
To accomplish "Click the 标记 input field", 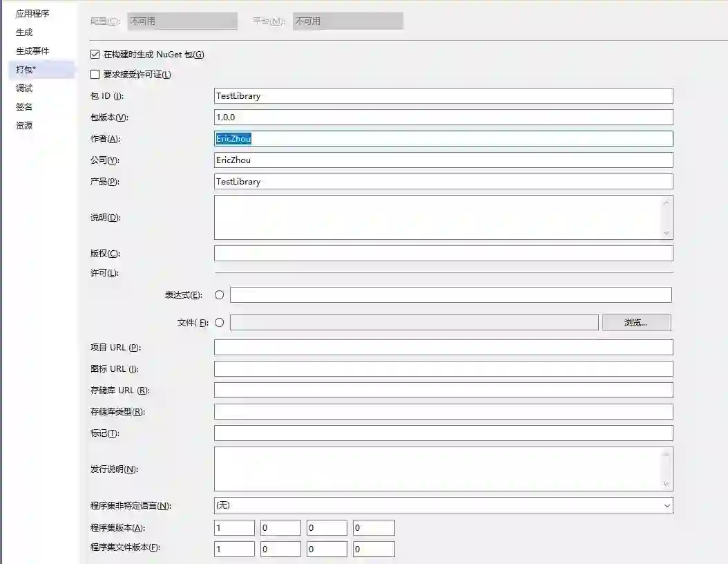I will [443, 433].
